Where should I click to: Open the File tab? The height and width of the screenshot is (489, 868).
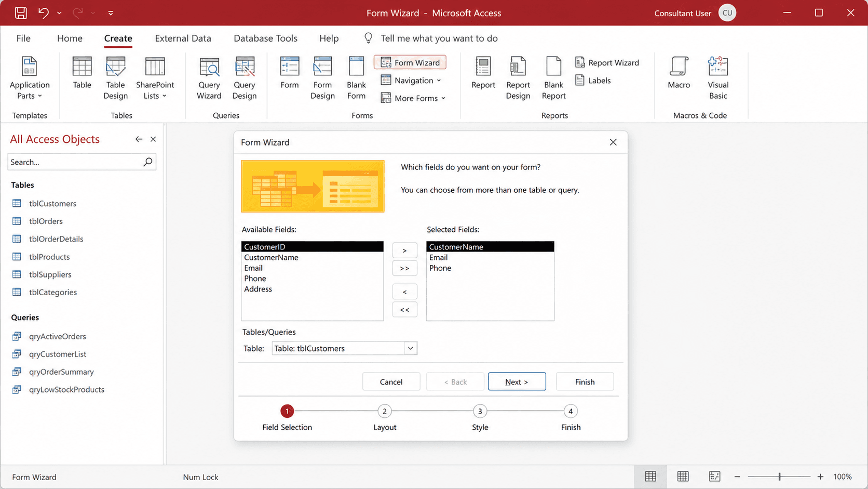point(23,38)
